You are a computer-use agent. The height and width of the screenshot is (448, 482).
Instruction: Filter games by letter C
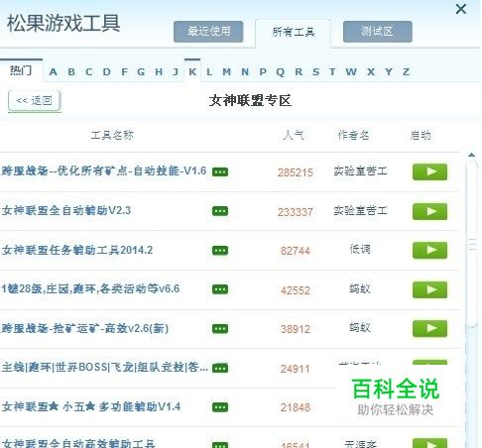tap(89, 72)
